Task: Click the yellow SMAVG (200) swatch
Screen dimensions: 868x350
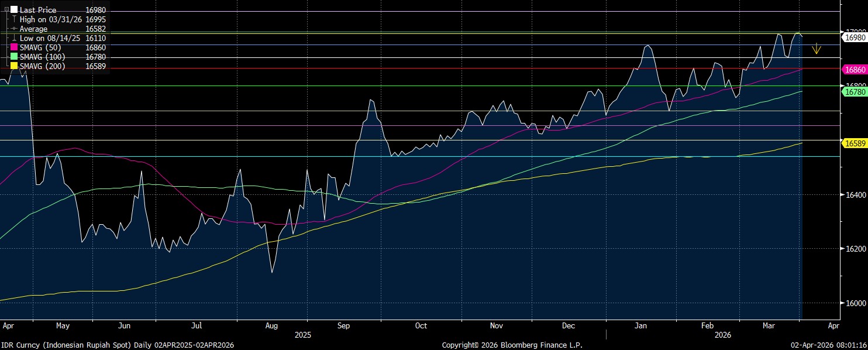Action: tap(14, 66)
